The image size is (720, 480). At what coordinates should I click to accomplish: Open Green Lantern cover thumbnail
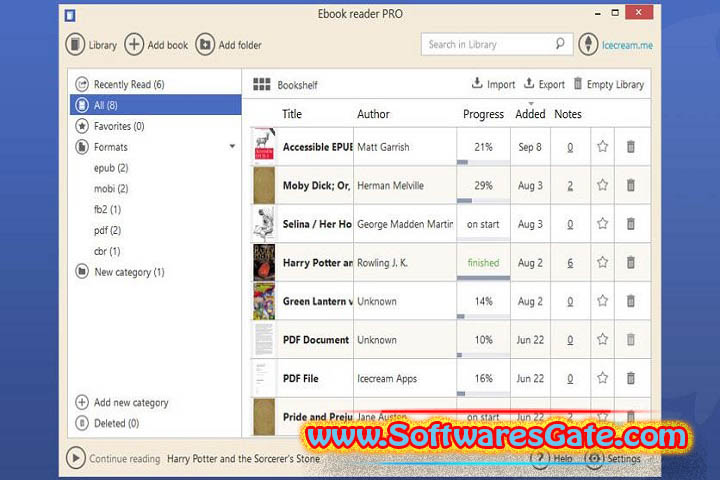(x=264, y=301)
